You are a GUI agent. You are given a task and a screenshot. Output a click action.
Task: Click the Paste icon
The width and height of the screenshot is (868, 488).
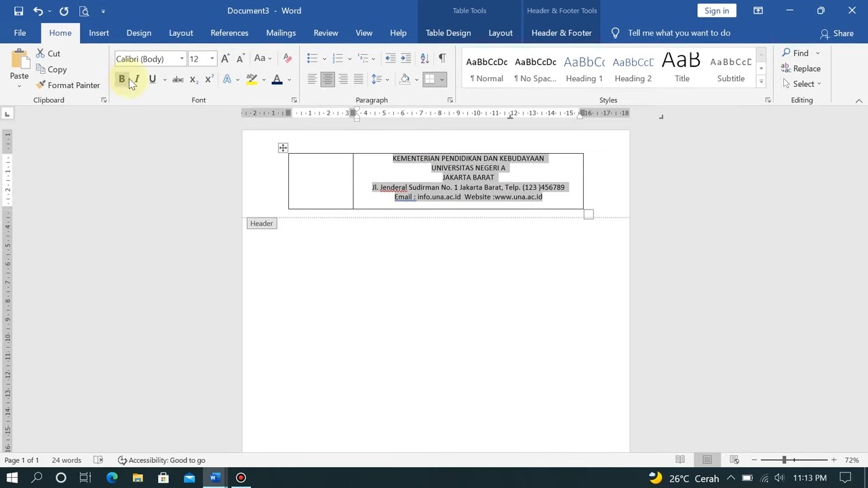pos(19,63)
